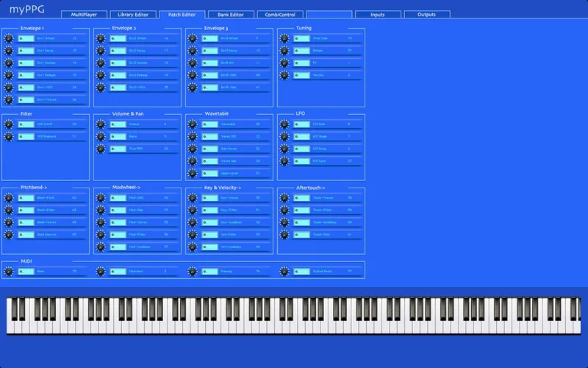588x368 pixels.
Task: Click the Wavetable knob
Action: (193, 124)
